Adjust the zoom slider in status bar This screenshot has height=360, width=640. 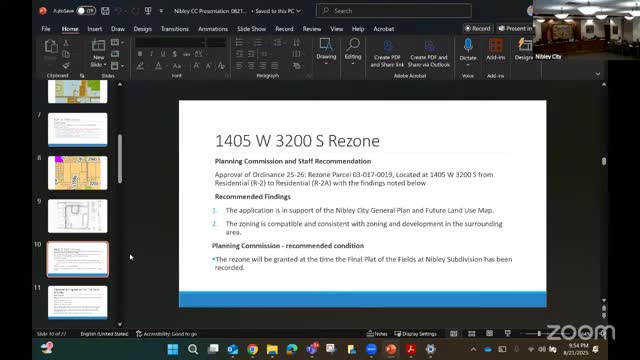click(x=539, y=333)
